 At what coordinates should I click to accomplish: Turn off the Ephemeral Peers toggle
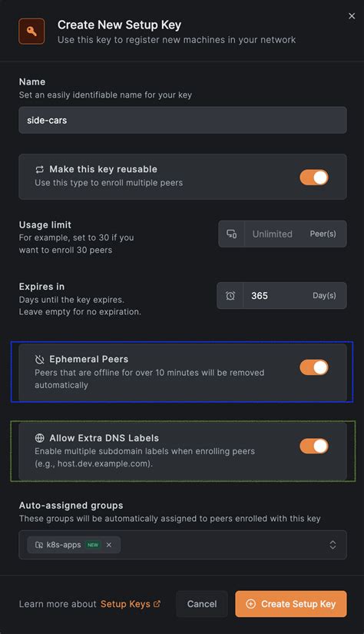(x=314, y=367)
